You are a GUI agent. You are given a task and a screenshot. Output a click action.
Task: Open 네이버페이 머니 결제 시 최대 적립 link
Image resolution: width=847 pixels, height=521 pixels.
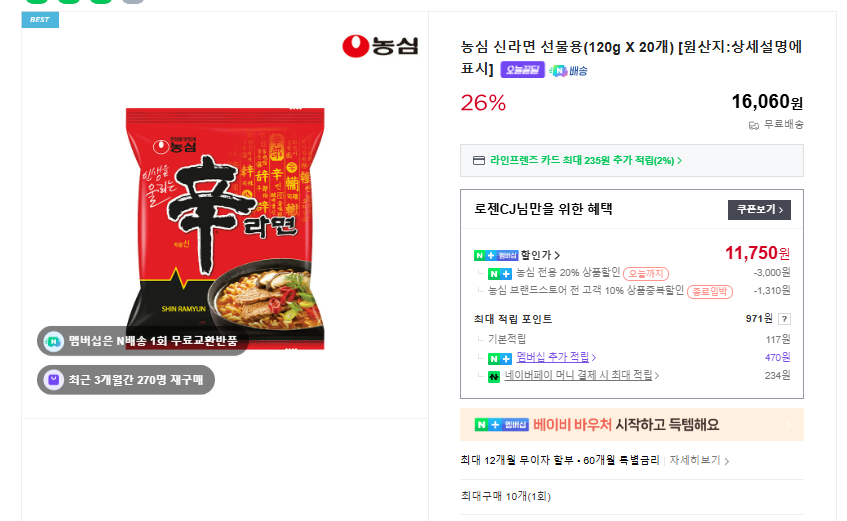click(x=582, y=376)
